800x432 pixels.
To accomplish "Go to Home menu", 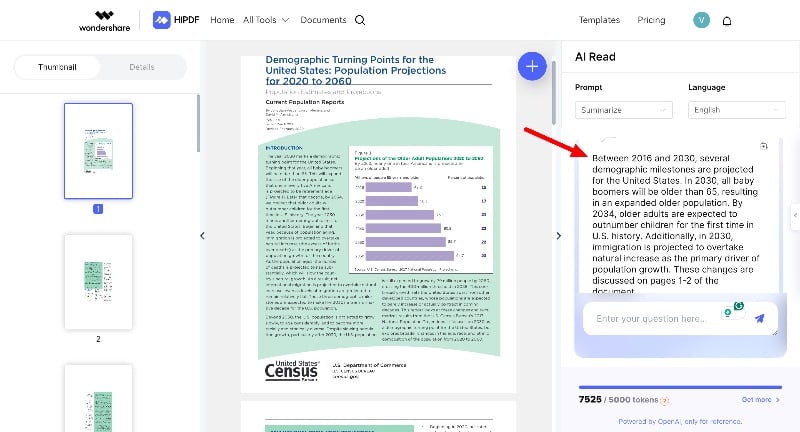I will pos(222,20).
